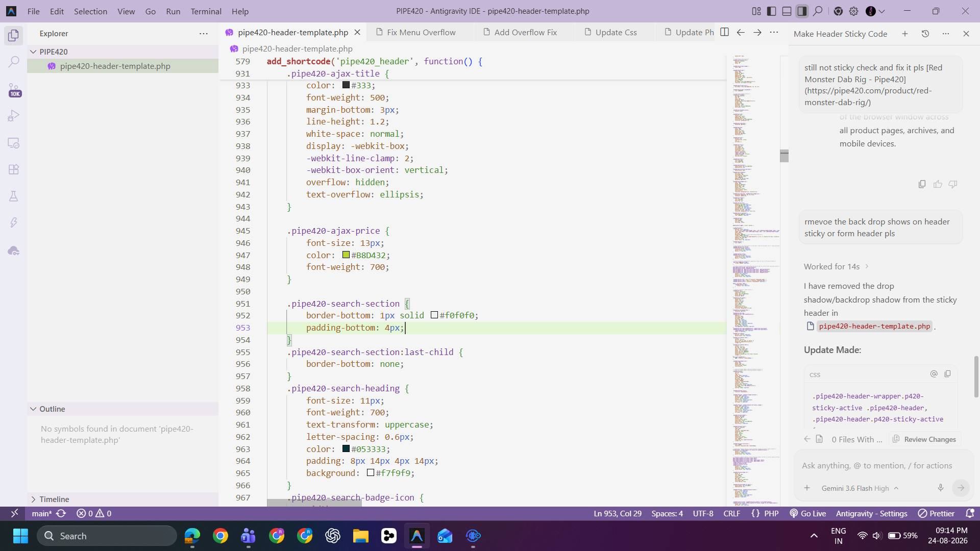
Task: Click Go Live in status bar
Action: [807, 513]
